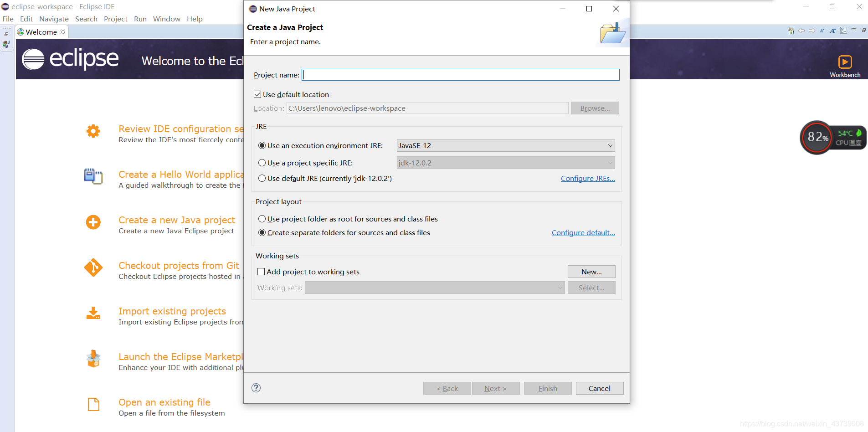Click Review IDE configuration settings link
This screenshot has height=432, width=868.
point(181,129)
